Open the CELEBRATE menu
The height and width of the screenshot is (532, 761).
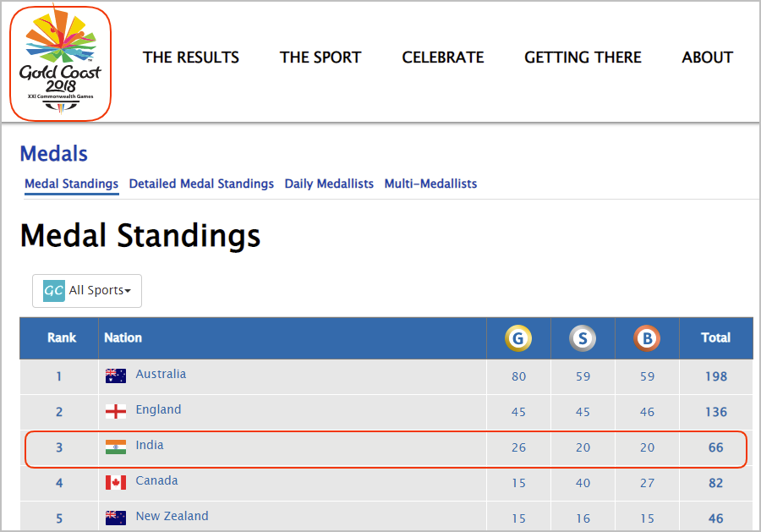click(x=442, y=58)
